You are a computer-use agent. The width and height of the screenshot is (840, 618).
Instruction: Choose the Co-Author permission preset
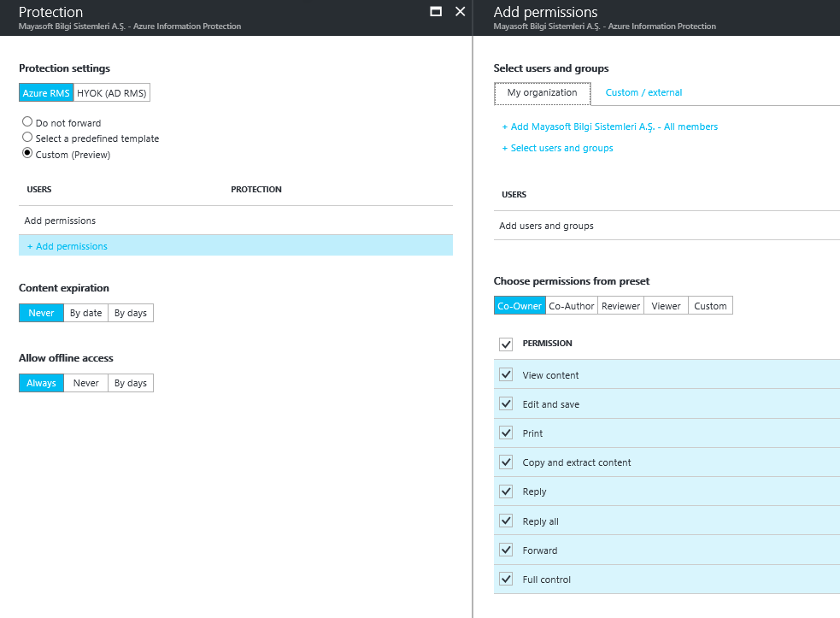572,305
